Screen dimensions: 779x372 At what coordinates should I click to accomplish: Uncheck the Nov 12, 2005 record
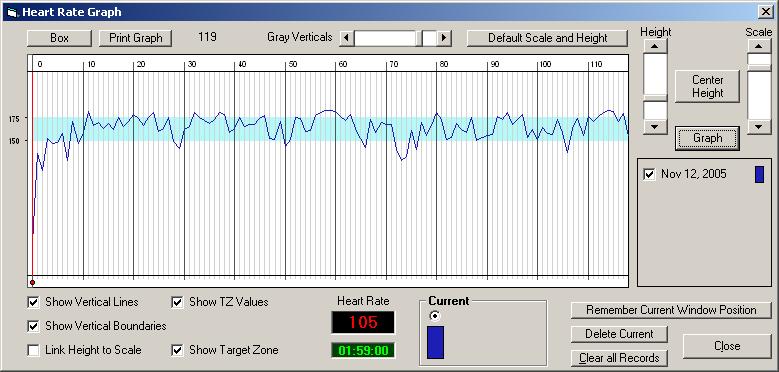(649, 174)
